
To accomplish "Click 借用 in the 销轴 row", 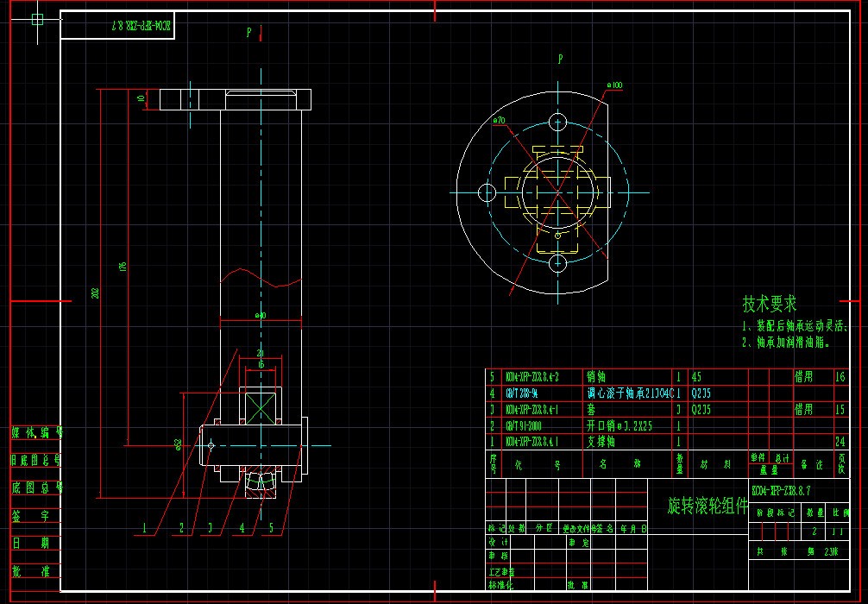I will [x=804, y=377].
